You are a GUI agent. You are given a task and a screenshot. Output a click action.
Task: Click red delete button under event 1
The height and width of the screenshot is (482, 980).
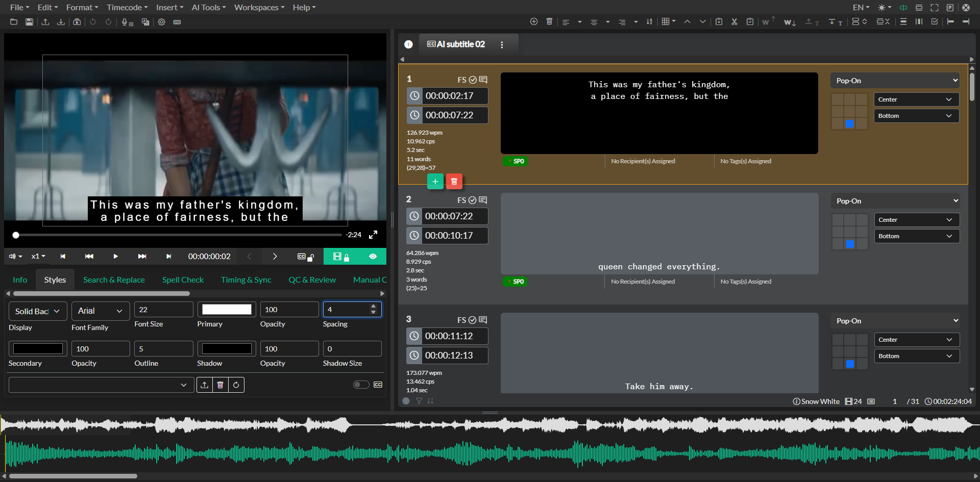point(454,182)
